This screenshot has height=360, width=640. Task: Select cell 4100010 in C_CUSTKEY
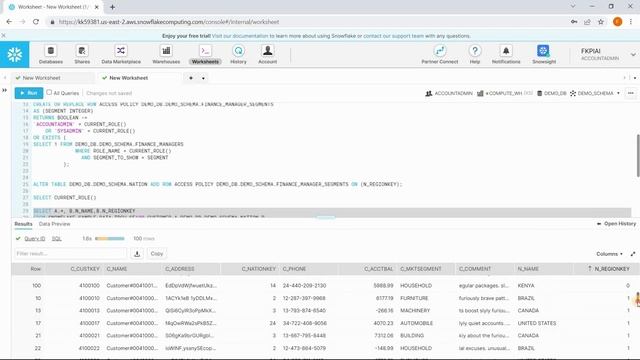point(89,298)
